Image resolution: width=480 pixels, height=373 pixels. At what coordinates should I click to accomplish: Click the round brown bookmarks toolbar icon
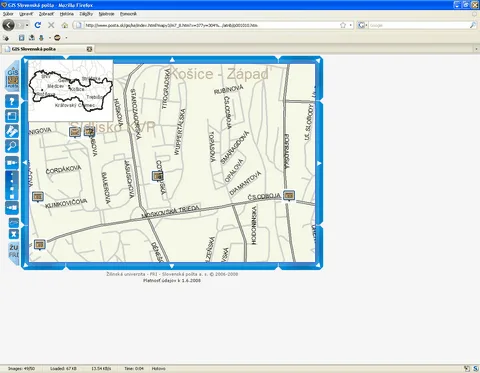57,38
